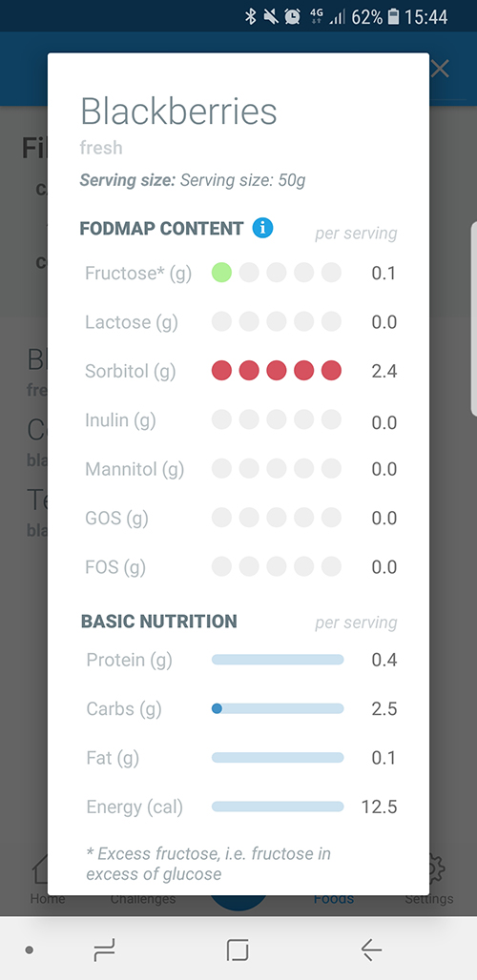Click the Protein (g) progress bar
This screenshot has height=980, width=477.
(x=278, y=660)
